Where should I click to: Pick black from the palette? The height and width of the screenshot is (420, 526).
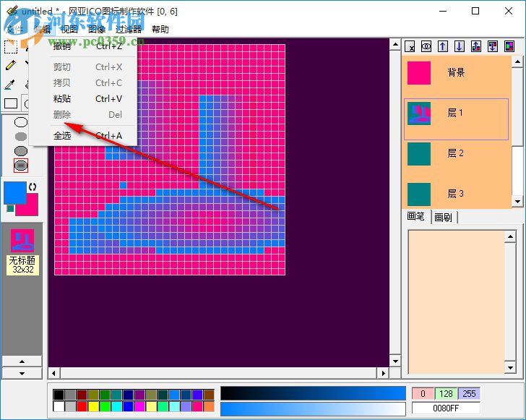click(x=59, y=395)
